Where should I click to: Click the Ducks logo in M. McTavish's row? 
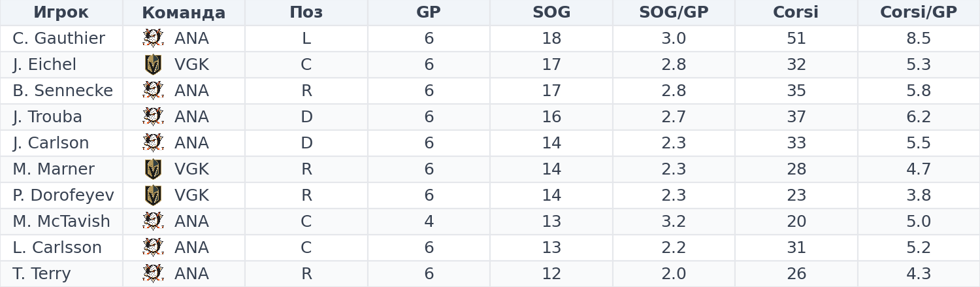click(153, 222)
